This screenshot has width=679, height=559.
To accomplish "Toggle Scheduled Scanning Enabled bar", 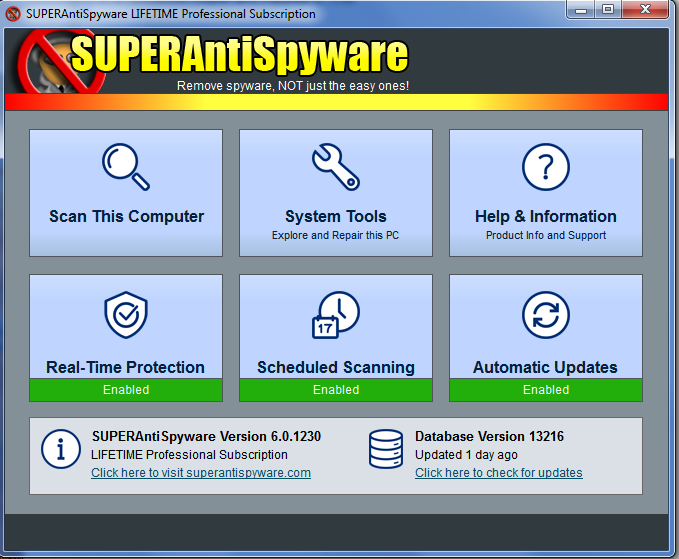I will click(x=336, y=390).
